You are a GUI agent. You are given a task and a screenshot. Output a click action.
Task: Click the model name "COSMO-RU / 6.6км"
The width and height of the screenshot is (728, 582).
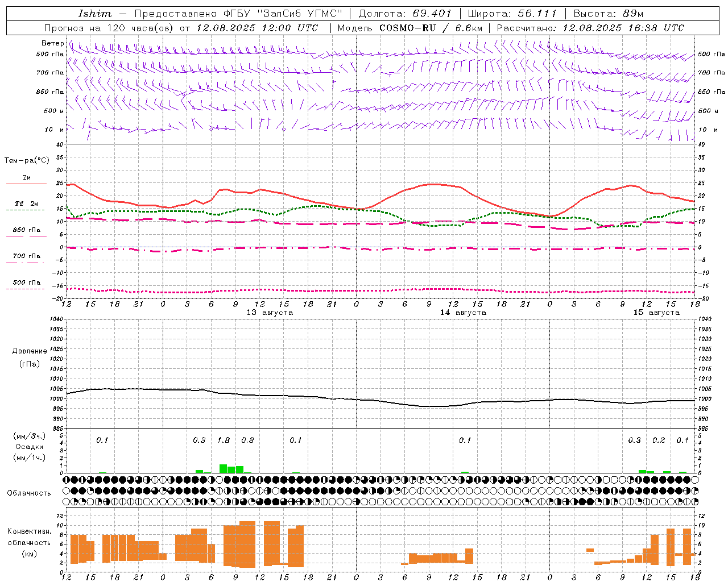[x=431, y=28]
